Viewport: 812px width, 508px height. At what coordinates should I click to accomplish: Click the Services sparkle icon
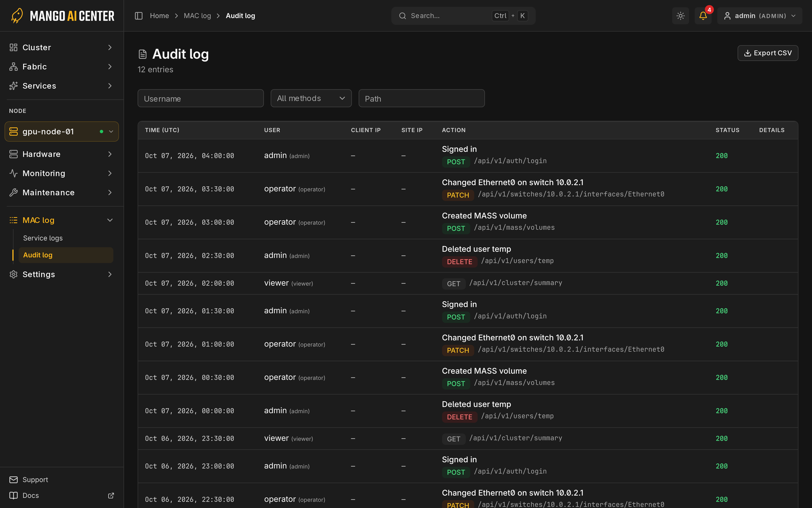pos(13,86)
